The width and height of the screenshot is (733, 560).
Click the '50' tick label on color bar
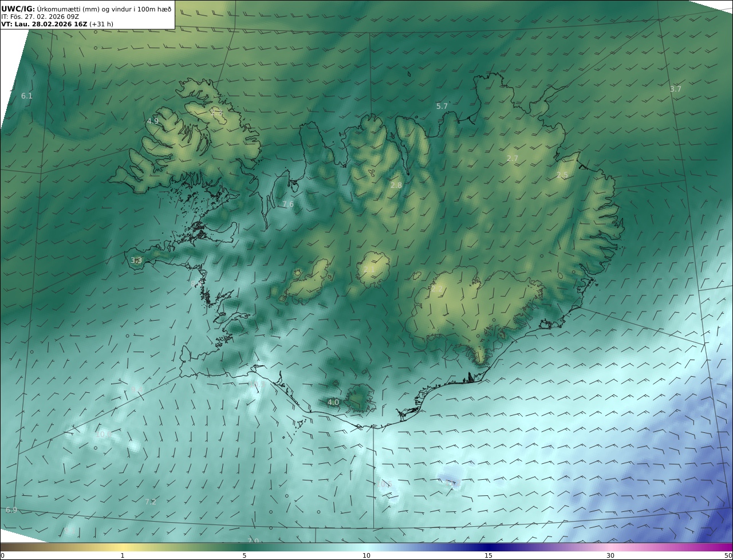pos(728,556)
